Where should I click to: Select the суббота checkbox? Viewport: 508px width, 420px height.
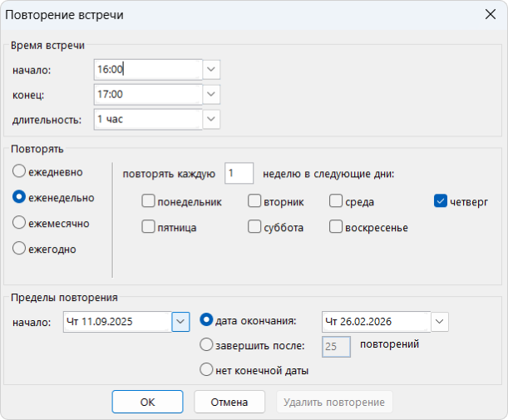(255, 227)
